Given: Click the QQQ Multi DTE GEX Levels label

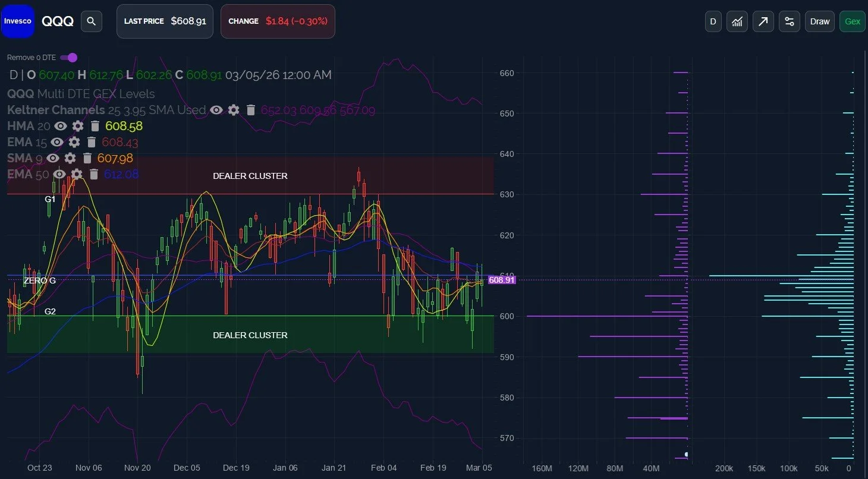Looking at the screenshot, I should pos(81,94).
